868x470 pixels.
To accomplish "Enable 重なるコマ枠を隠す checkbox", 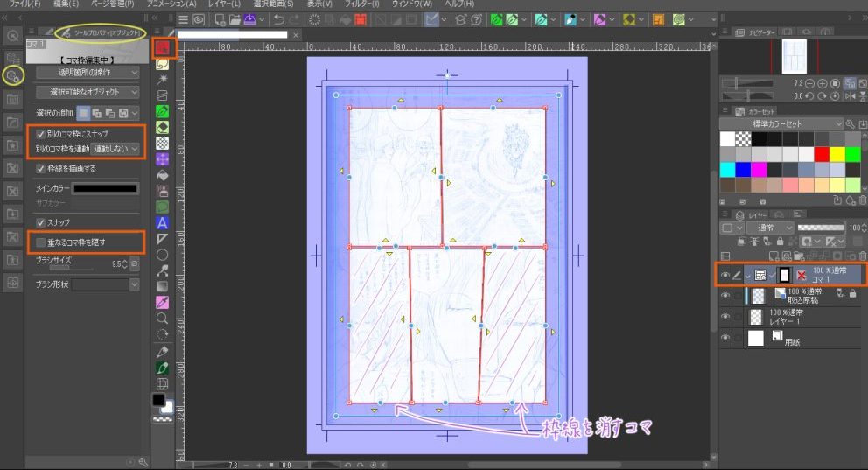I will click(x=40, y=241).
